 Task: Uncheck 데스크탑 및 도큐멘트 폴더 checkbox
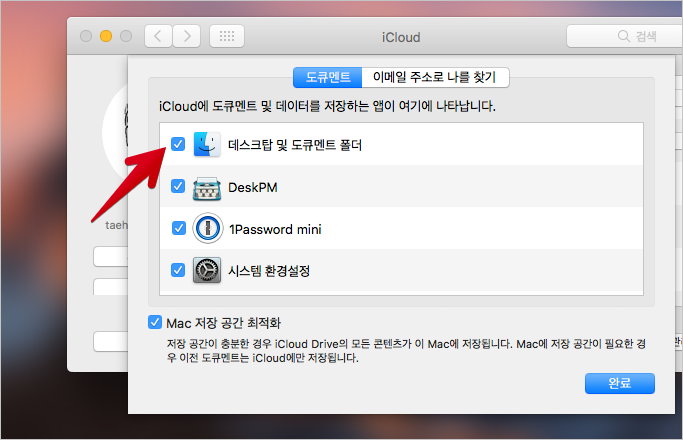[178, 144]
